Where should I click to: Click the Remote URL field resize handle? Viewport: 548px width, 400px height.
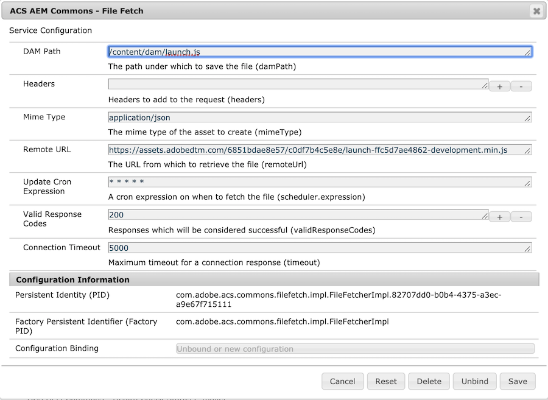click(x=527, y=151)
